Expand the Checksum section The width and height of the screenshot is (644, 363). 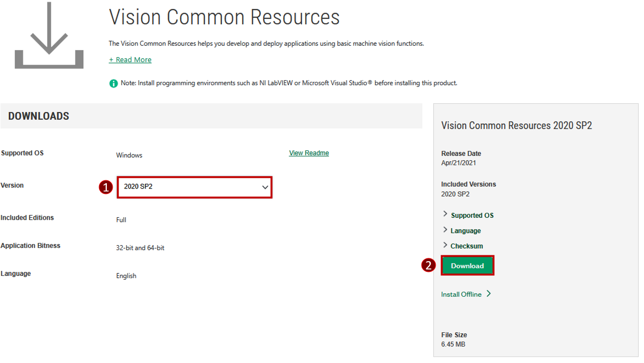pyautogui.click(x=466, y=246)
